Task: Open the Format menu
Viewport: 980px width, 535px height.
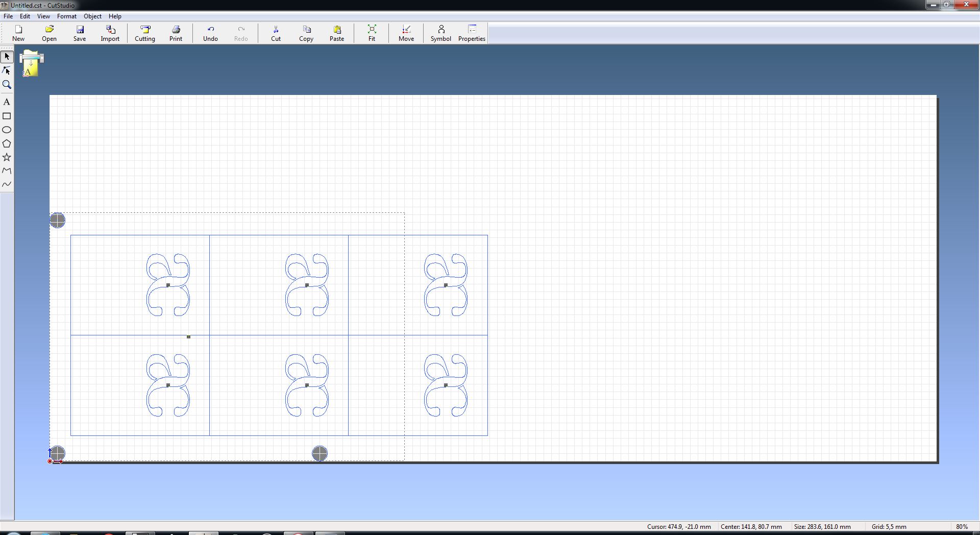Action: pos(66,16)
